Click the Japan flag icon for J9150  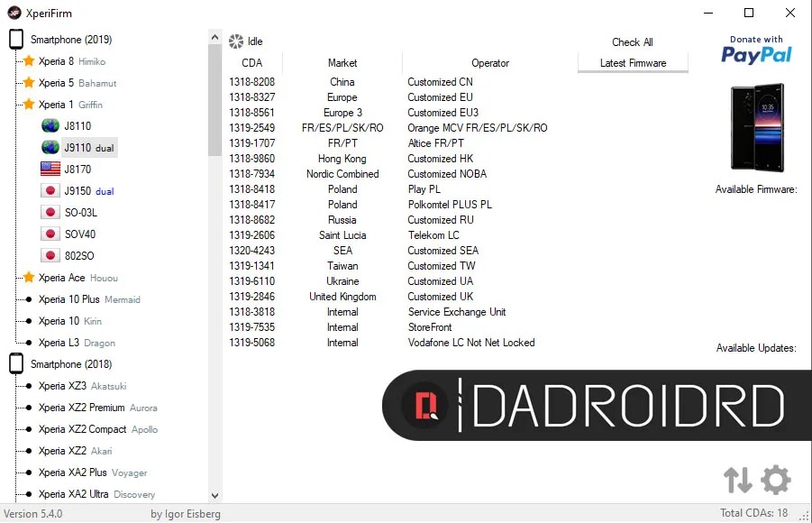(x=50, y=191)
